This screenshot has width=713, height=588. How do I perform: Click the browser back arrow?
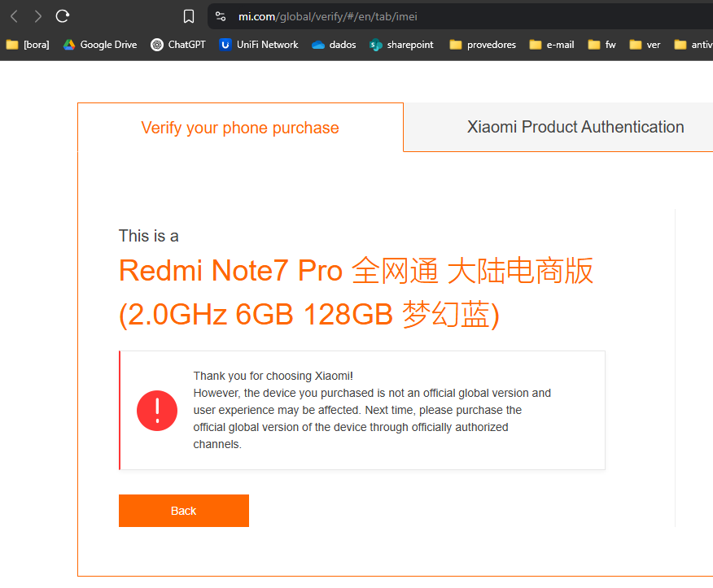pyautogui.click(x=14, y=16)
